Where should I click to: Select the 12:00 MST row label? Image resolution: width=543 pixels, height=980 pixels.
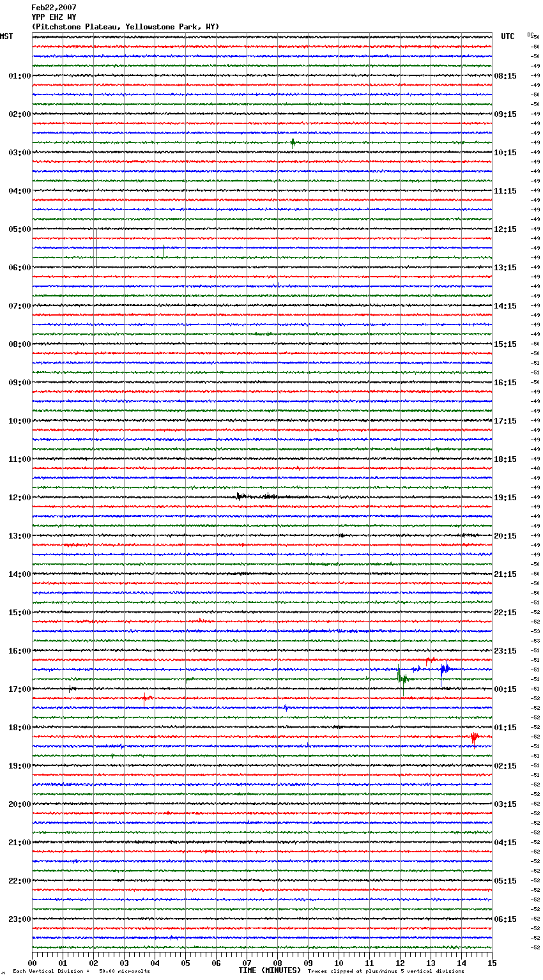[19, 498]
